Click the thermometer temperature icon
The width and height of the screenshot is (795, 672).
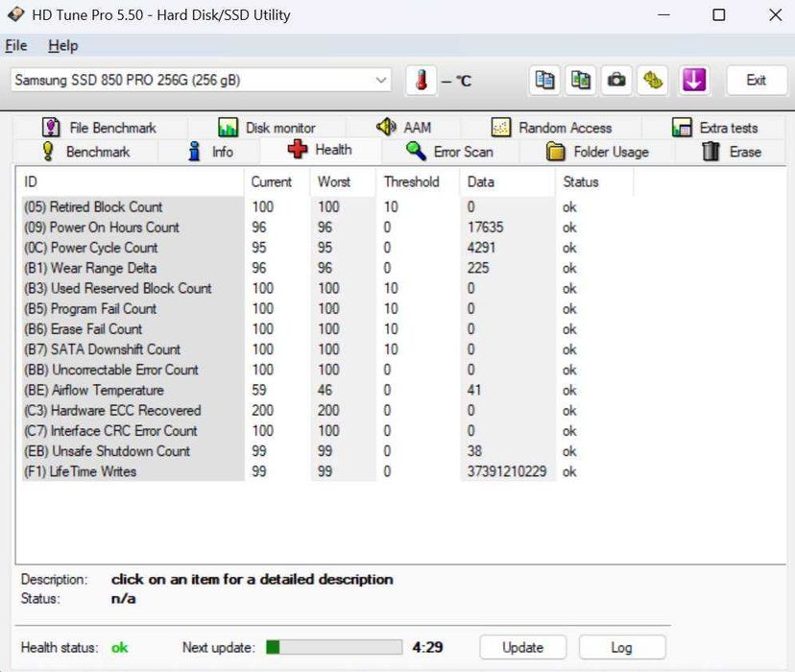[421, 80]
